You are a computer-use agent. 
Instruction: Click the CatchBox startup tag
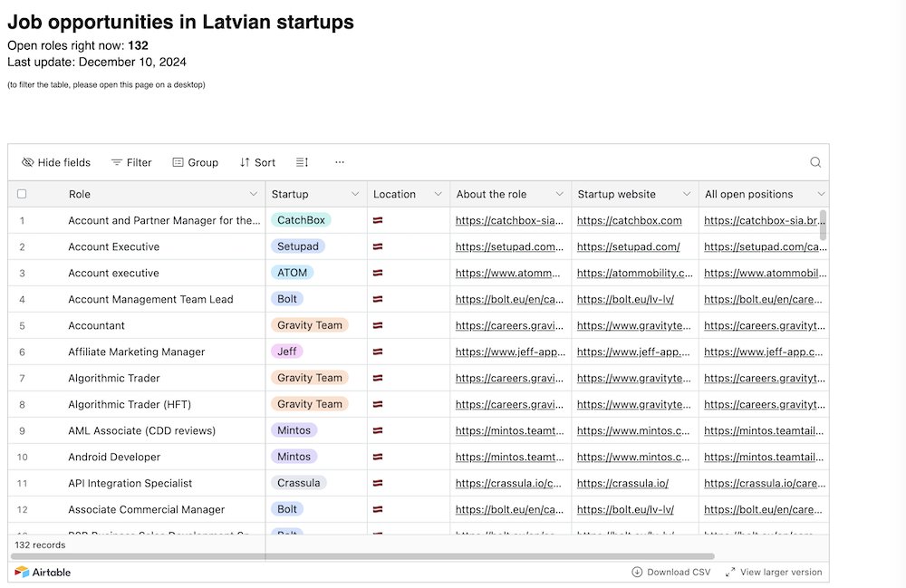tap(301, 220)
